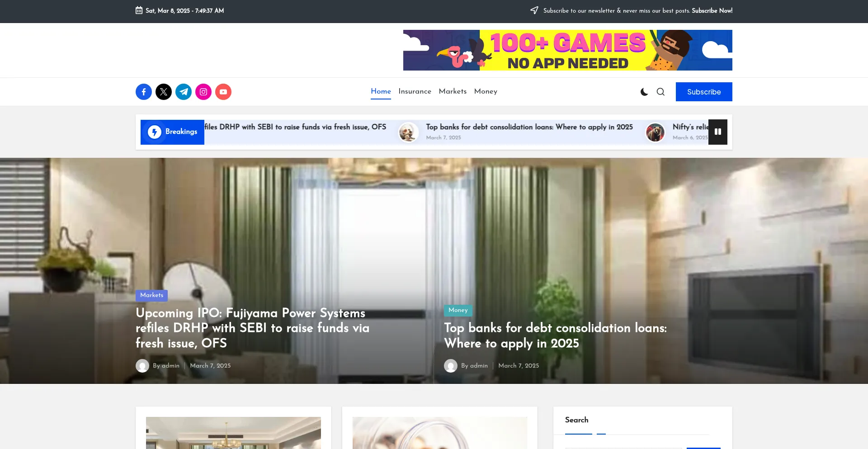868x449 pixels.
Task: Click Subscribe Now! in top bar
Action: point(712,11)
